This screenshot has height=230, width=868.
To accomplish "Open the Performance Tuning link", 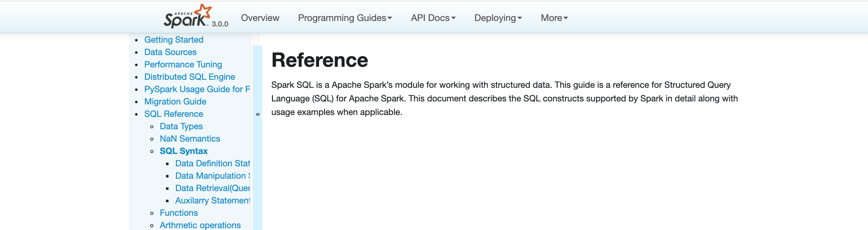I will click(183, 65).
